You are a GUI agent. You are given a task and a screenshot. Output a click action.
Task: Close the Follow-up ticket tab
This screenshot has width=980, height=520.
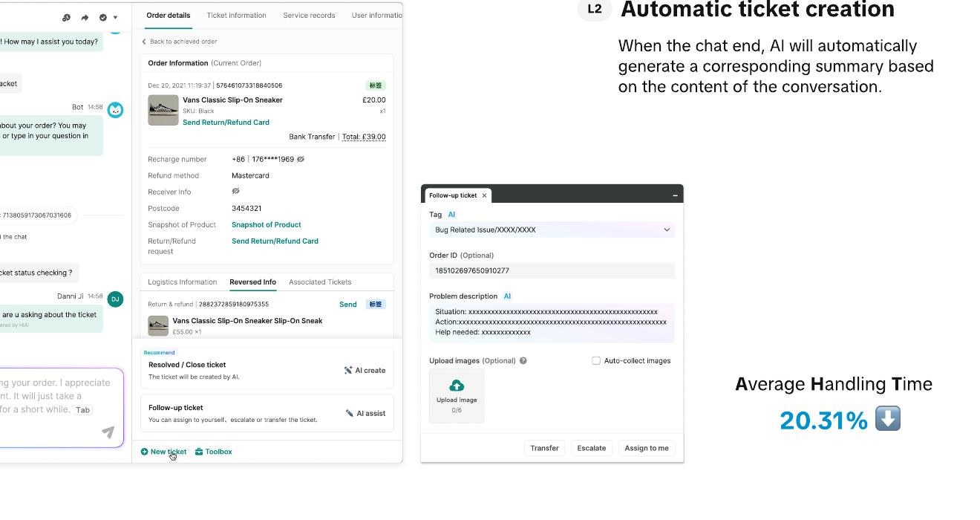484,195
